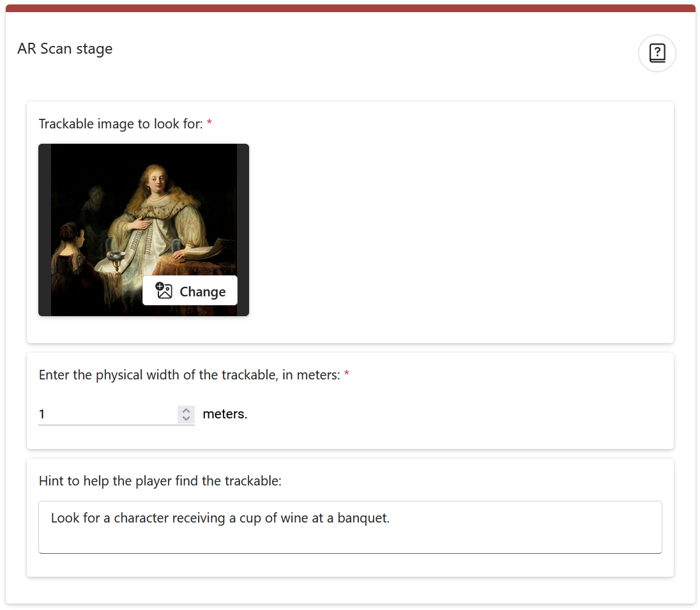700x610 pixels.
Task: Click the 'meters.' unit text
Action: 225,414
